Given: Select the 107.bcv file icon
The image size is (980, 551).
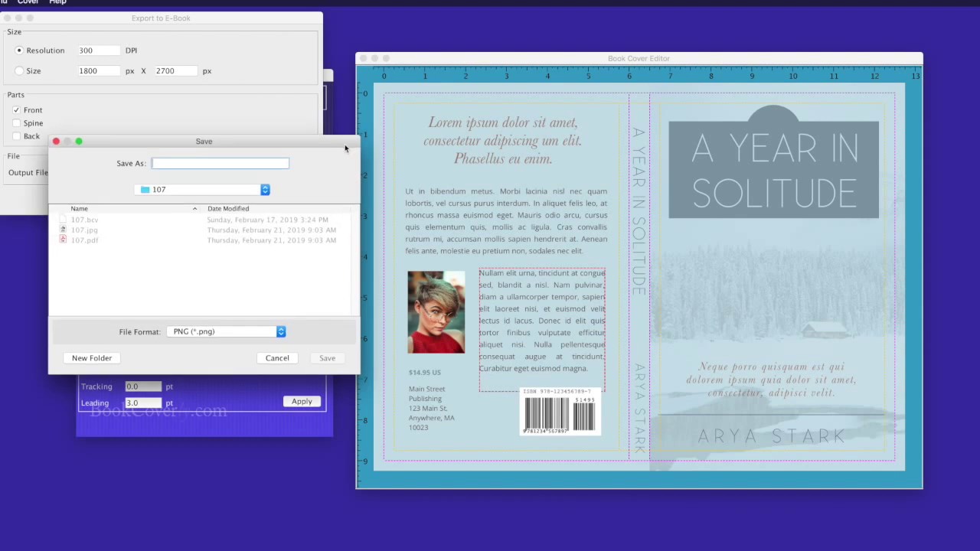Looking at the screenshot, I should coord(63,220).
